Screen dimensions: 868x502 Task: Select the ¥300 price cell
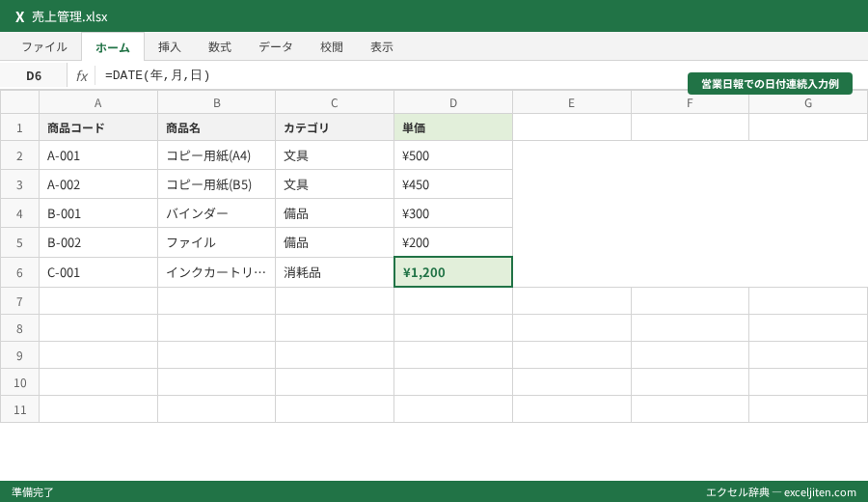click(453, 212)
